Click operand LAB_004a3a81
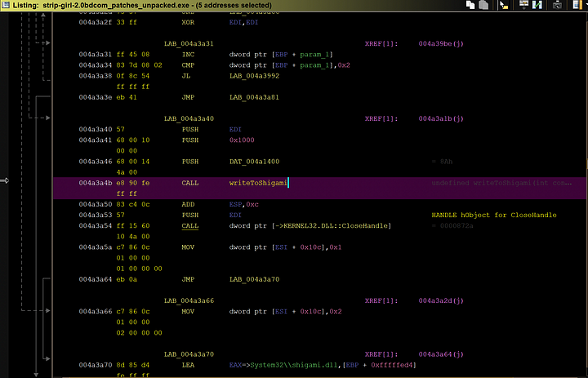588x378 pixels. point(254,97)
